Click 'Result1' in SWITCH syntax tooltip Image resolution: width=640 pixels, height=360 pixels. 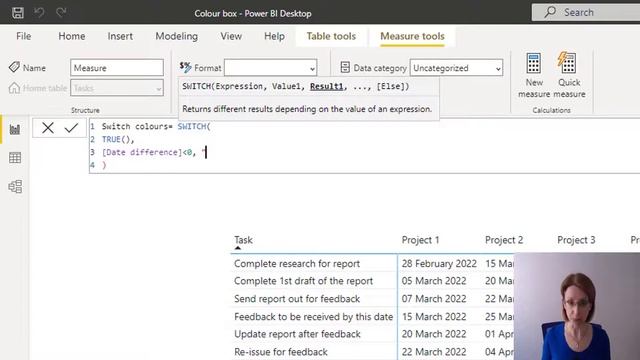click(x=327, y=87)
